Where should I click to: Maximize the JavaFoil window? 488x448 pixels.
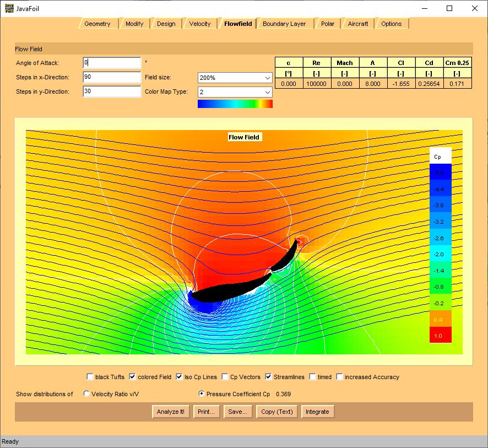click(449, 8)
